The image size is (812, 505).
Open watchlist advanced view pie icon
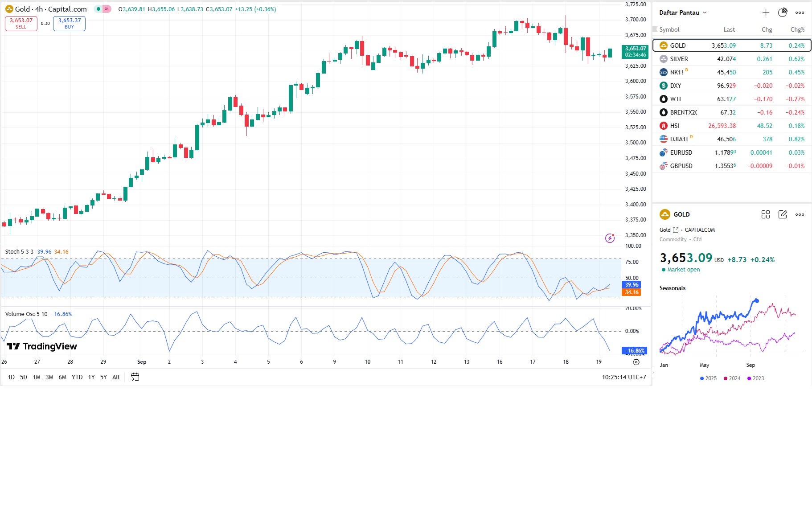(x=783, y=12)
